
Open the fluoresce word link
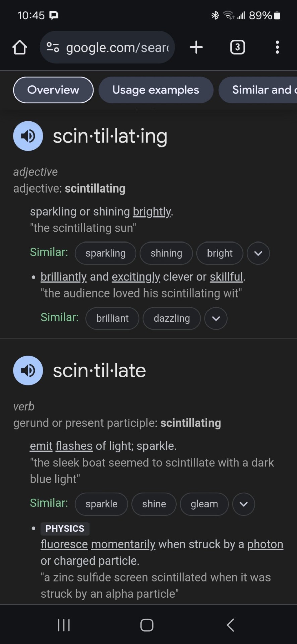tap(64, 544)
